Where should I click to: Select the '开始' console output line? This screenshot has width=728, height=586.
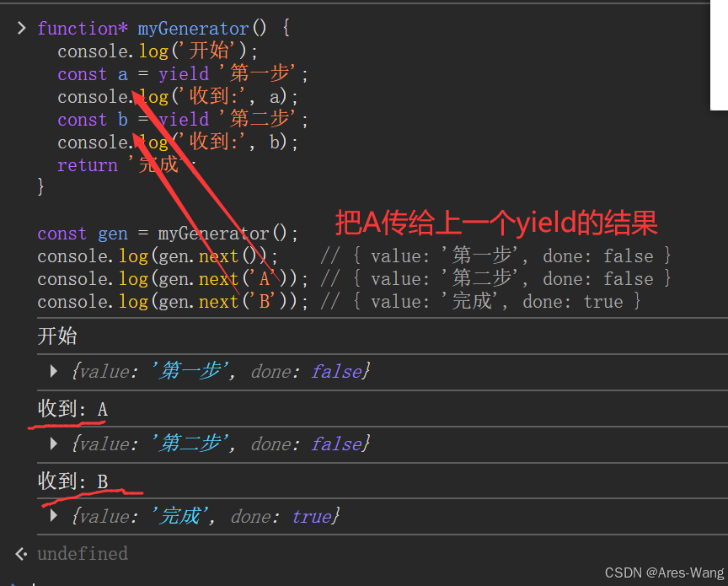tap(57, 336)
